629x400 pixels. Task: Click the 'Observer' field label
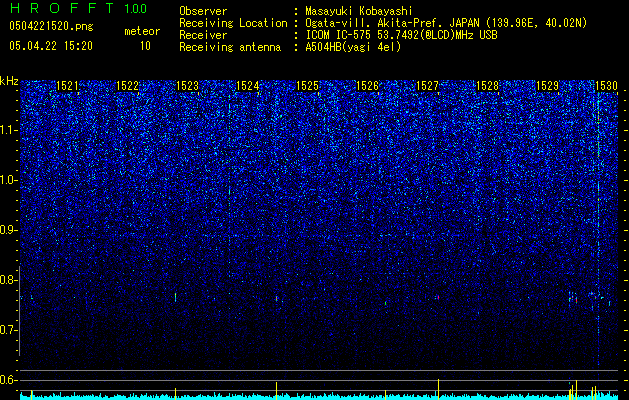pos(203,11)
